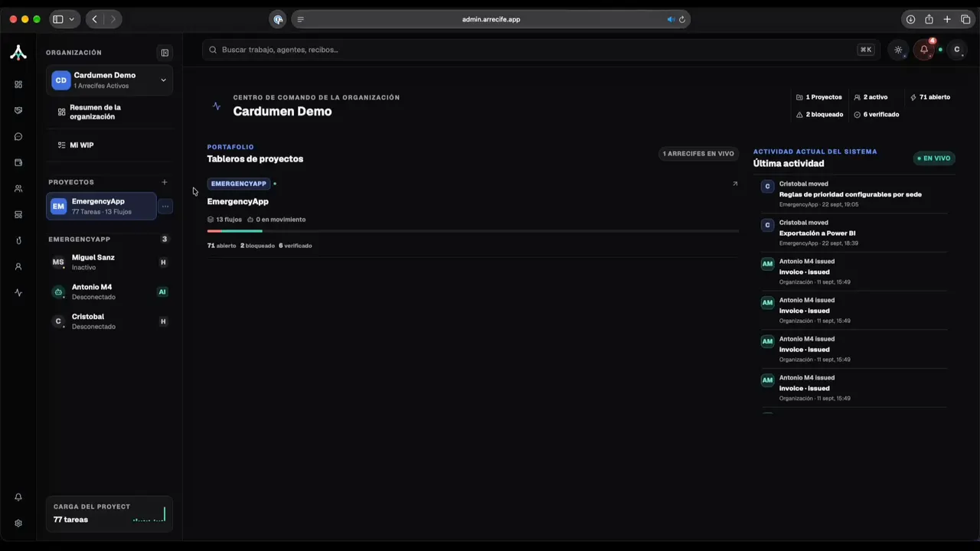
Task: Click the 71 abierto header stat
Action: click(x=930, y=97)
